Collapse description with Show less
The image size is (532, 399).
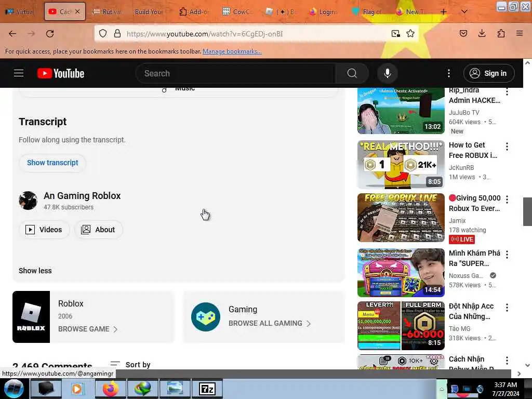coord(35,271)
